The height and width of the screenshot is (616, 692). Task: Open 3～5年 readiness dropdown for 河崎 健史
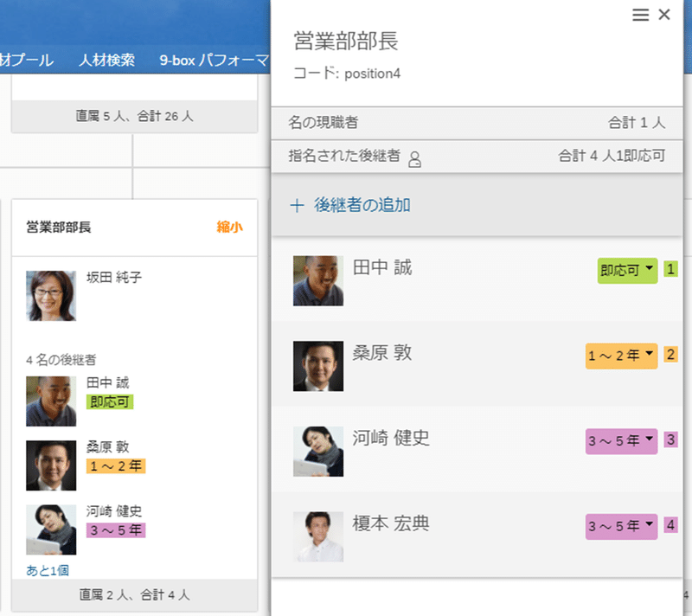[621, 441]
